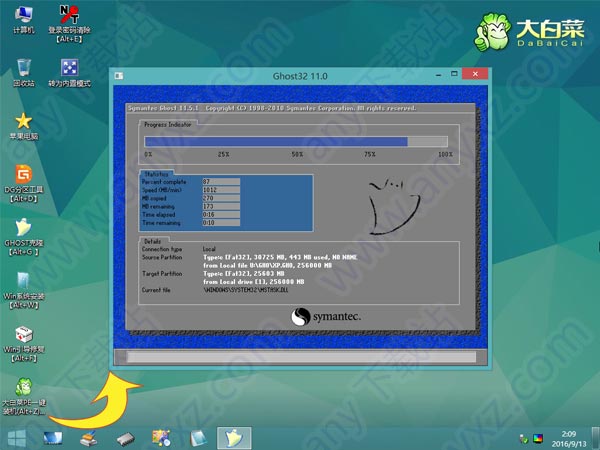Click the Ghost progress indicator bar
600x450 pixels.
[296, 142]
